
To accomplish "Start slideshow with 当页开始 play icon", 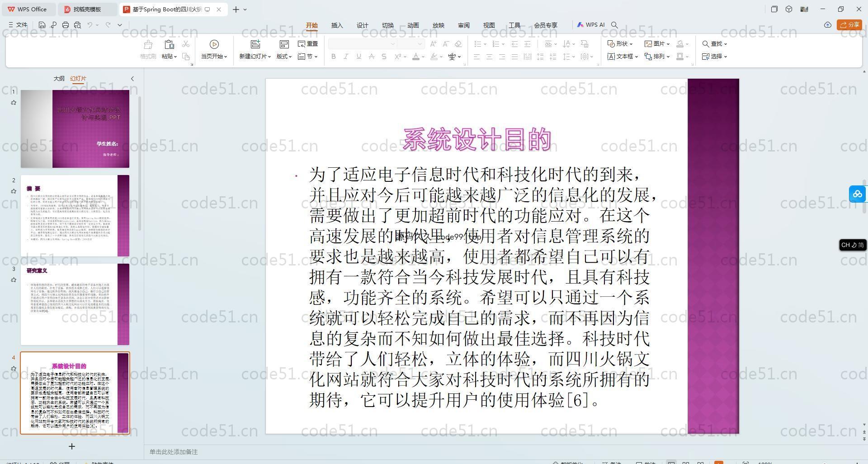I will click(x=214, y=44).
